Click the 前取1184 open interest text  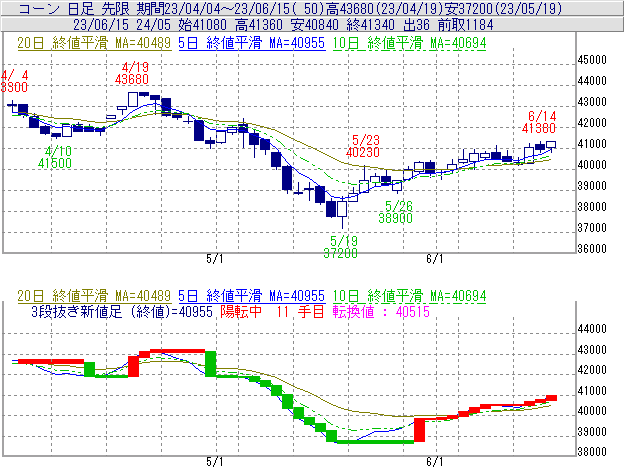[x=466, y=25]
